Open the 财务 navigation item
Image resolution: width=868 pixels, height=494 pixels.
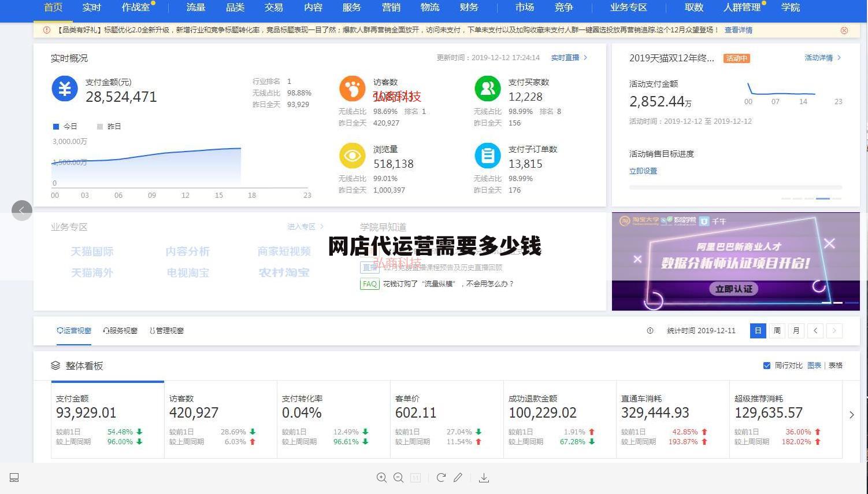(x=469, y=8)
